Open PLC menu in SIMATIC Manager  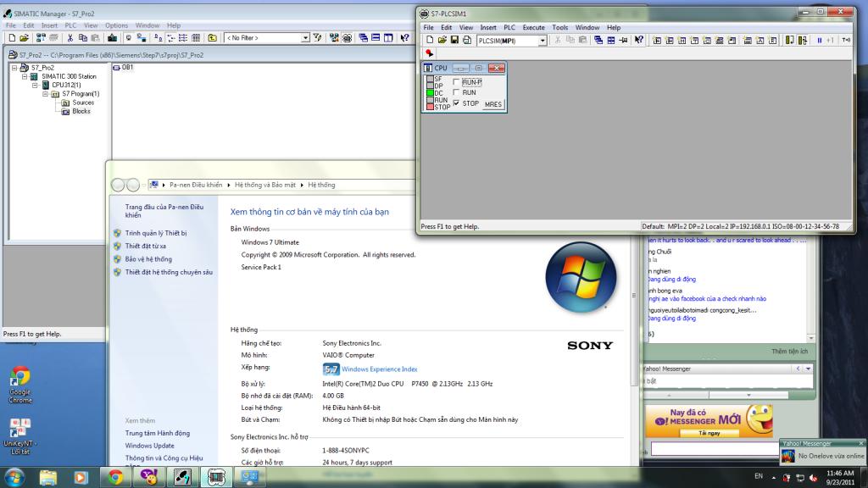tap(70, 25)
